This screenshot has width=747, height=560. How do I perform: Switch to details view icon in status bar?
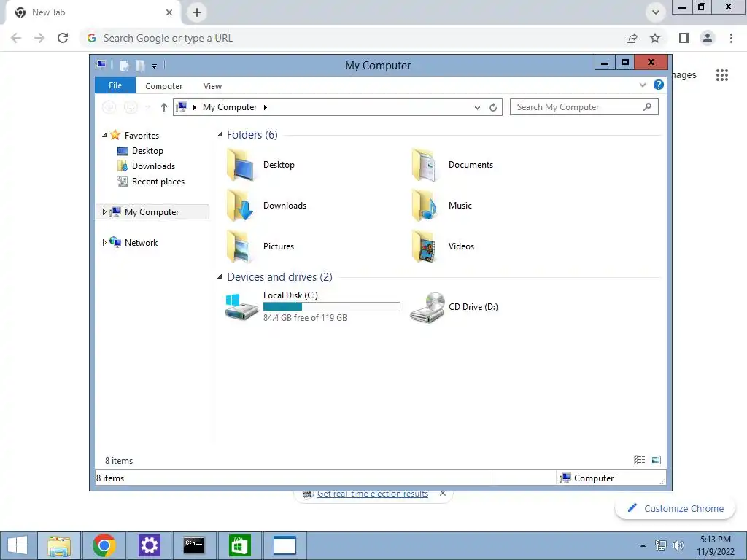(x=639, y=459)
